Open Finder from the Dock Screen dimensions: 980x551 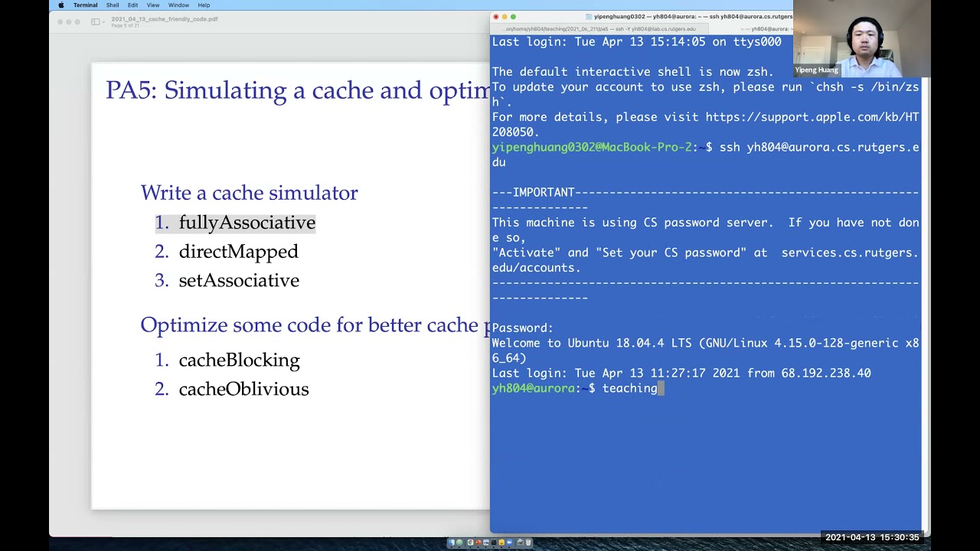[x=452, y=543]
